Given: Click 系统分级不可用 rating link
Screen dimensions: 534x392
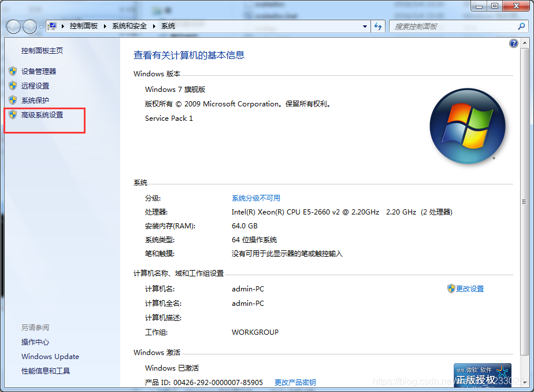Looking at the screenshot, I should pyautogui.click(x=256, y=198).
